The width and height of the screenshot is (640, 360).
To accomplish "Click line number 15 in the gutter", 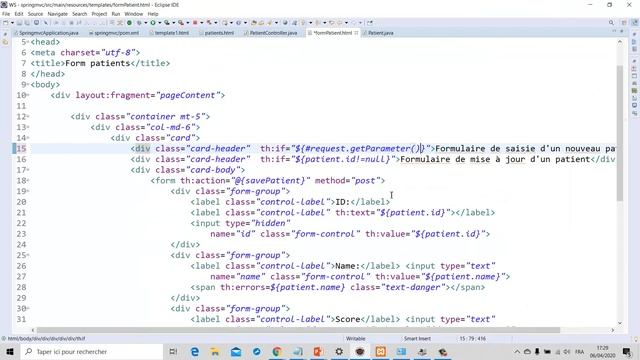I will [21, 149].
